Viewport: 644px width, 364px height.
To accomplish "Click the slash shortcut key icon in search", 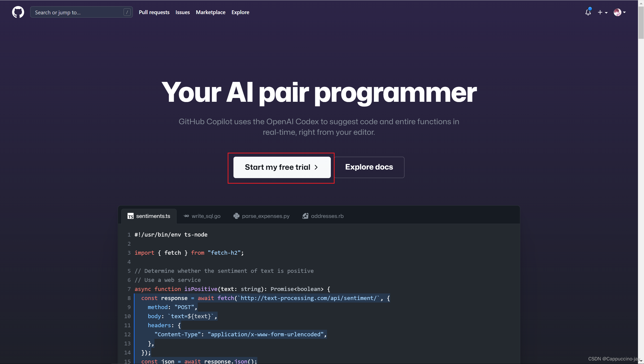I will pyautogui.click(x=127, y=12).
